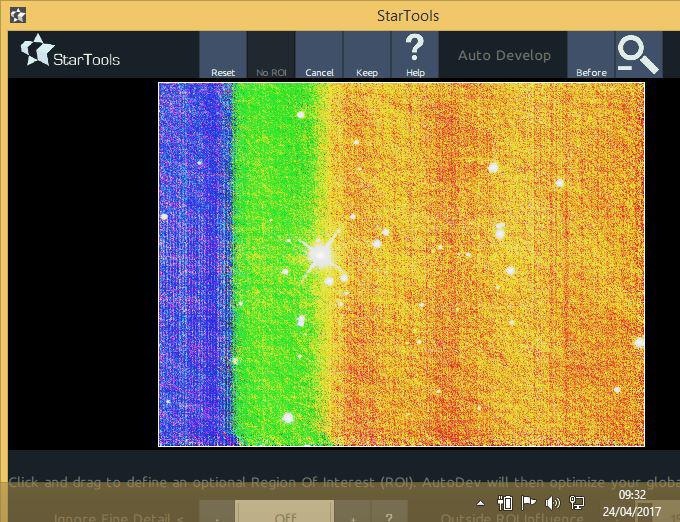Click the battery power tray icon
The image size is (680, 522).
[505, 503]
